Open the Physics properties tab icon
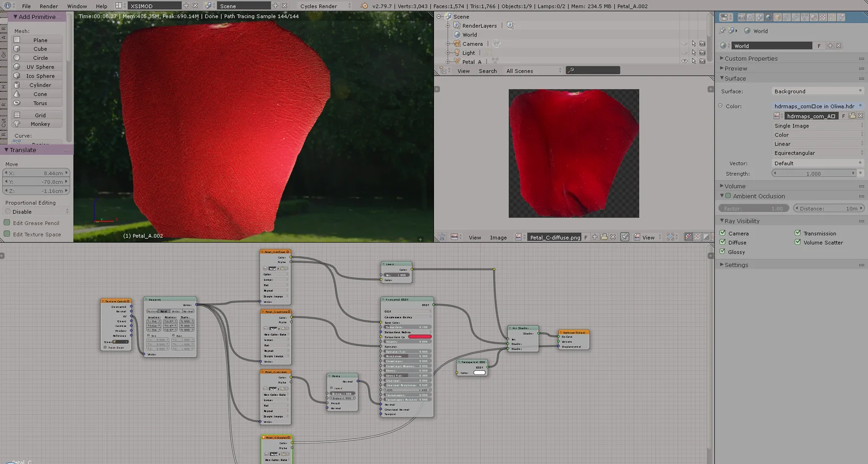 (x=841, y=17)
